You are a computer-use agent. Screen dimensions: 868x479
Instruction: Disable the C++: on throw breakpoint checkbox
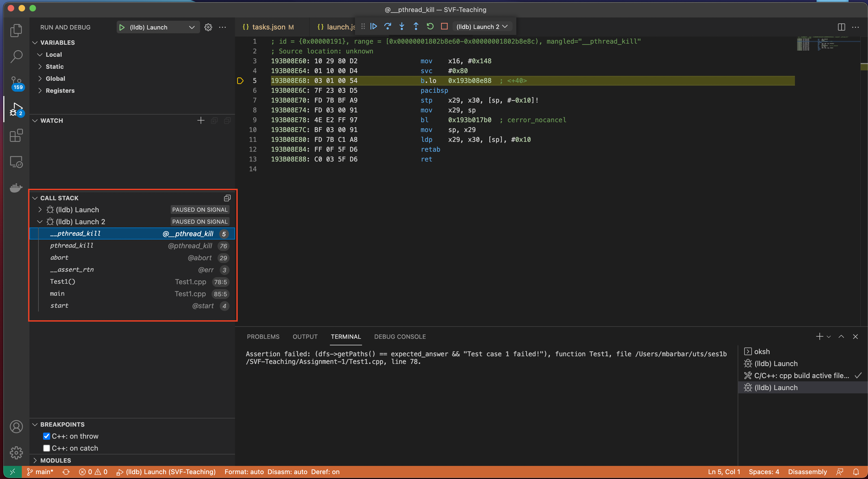click(x=47, y=436)
